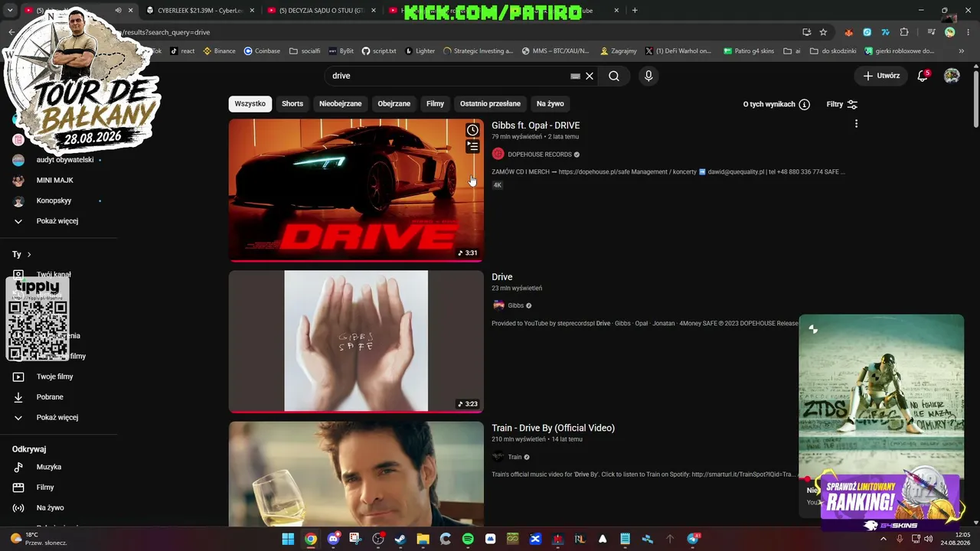Open 'Gibbs ft. Opał - DRIVE' video title
Screen dimensions: 980x551
(536, 126)
